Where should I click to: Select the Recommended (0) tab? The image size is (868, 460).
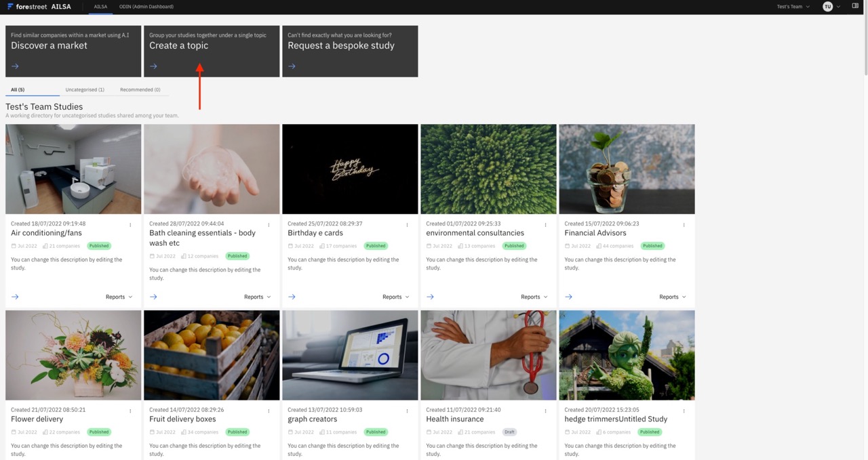[140, 89]
